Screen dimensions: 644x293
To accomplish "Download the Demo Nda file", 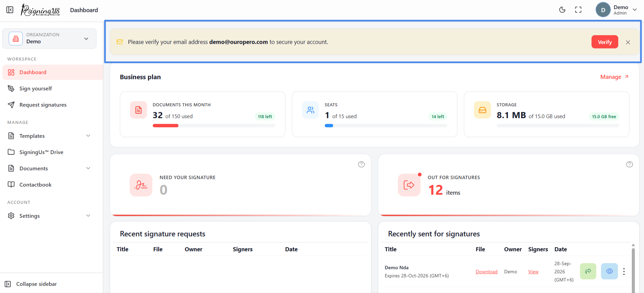I will point(487,272).
